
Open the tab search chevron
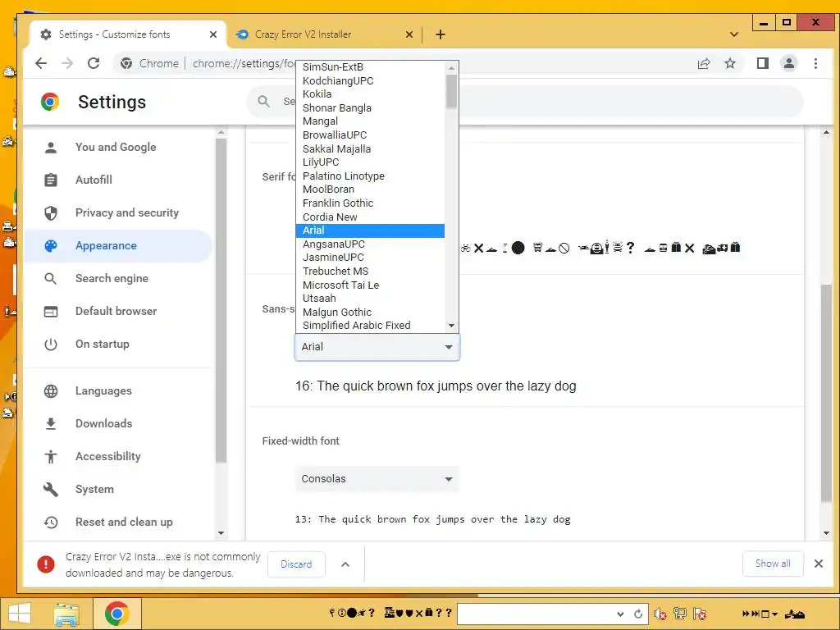[734, 34]
